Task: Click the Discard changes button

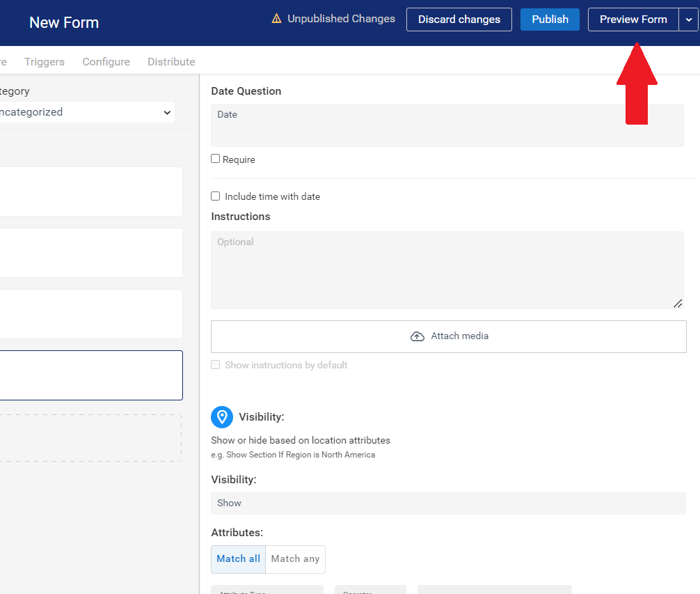Action: coord(459,19)
